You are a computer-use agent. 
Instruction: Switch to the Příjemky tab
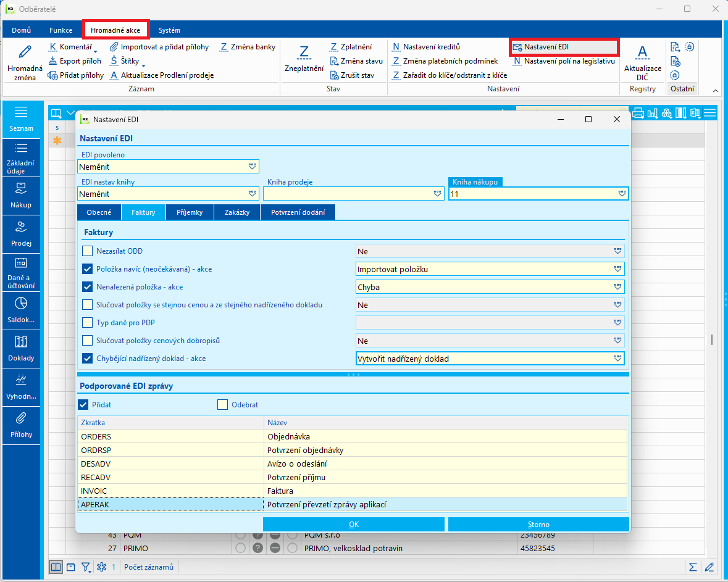(190, 212)
